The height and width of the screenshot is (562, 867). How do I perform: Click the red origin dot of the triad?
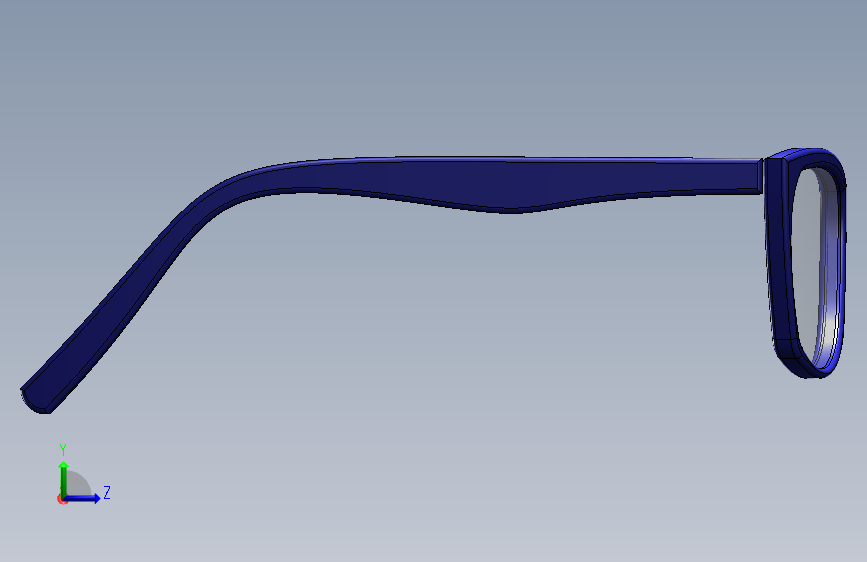pyautogui.click(x=62, y=499)
